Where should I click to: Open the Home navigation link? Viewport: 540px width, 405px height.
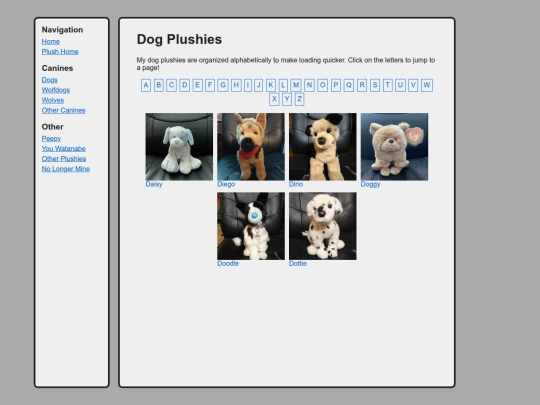point(51,42)
